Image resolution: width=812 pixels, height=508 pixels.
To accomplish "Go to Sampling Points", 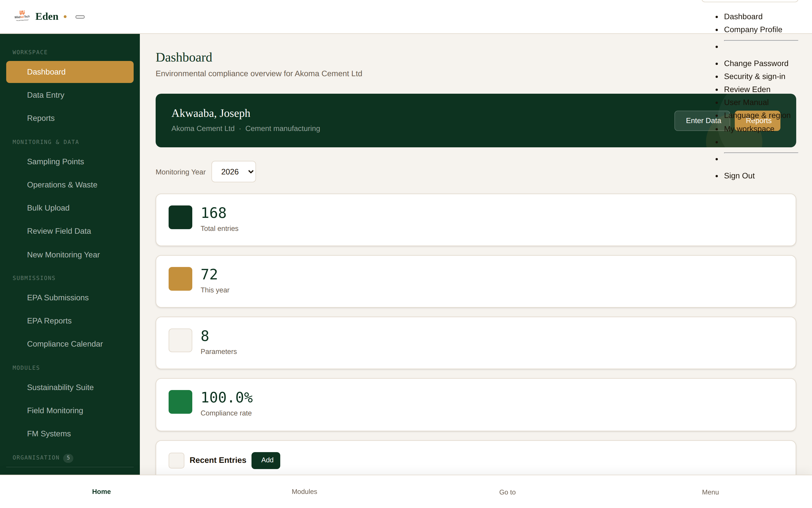I will click(70, 162).
